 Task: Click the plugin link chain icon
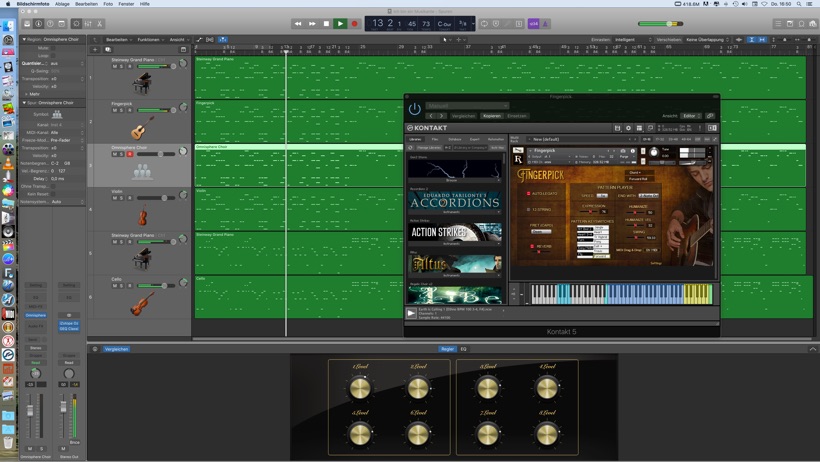(x=710, y=116)
